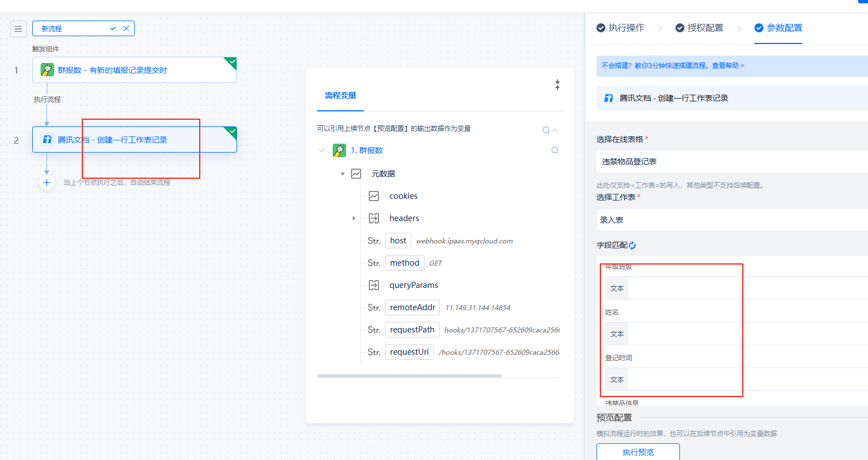
Task: Click the webhook.ipaas.myqcloud.com host value
Action: [465, 241]
